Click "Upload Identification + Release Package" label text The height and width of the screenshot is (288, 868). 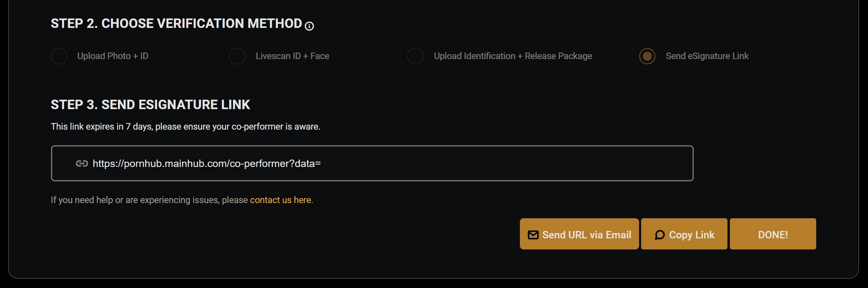512,56
